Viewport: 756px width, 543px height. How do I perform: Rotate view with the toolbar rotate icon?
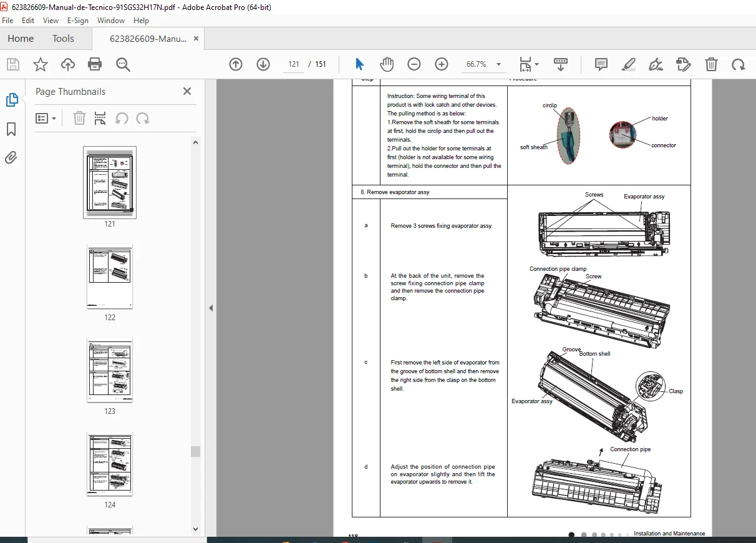[739, 64]
